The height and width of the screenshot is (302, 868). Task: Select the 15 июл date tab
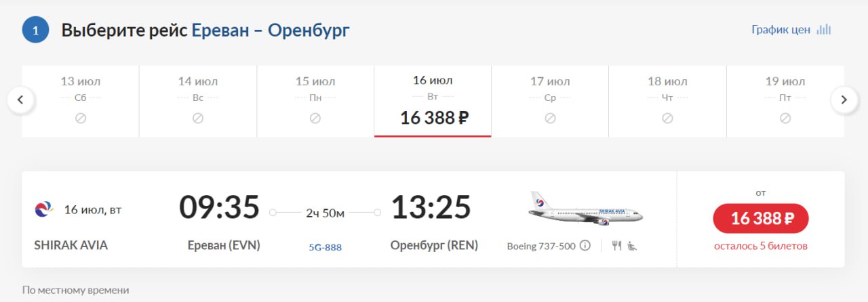tap(315, 100)
